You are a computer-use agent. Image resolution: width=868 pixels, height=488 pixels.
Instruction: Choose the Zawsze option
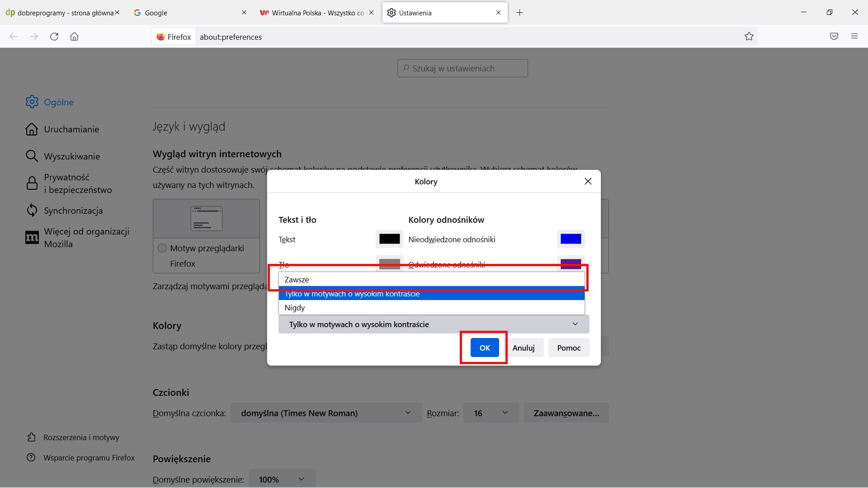tap(297, 279)
